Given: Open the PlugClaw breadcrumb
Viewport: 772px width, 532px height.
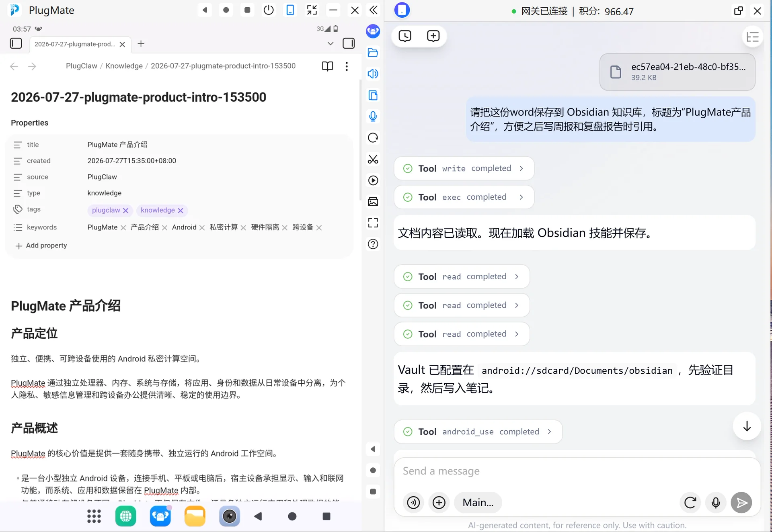Looking at the screenshot, I should tap(82, 66).
